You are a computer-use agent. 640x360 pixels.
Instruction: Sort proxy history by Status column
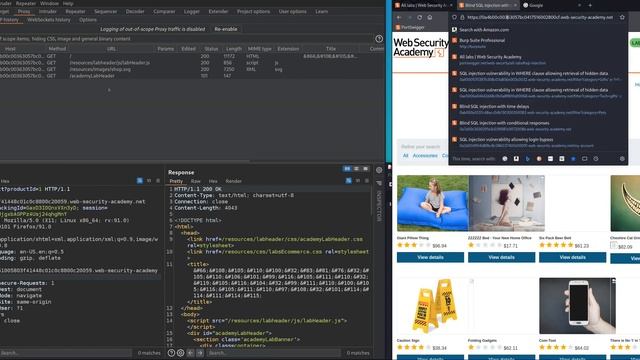click(x=211, y=49)
